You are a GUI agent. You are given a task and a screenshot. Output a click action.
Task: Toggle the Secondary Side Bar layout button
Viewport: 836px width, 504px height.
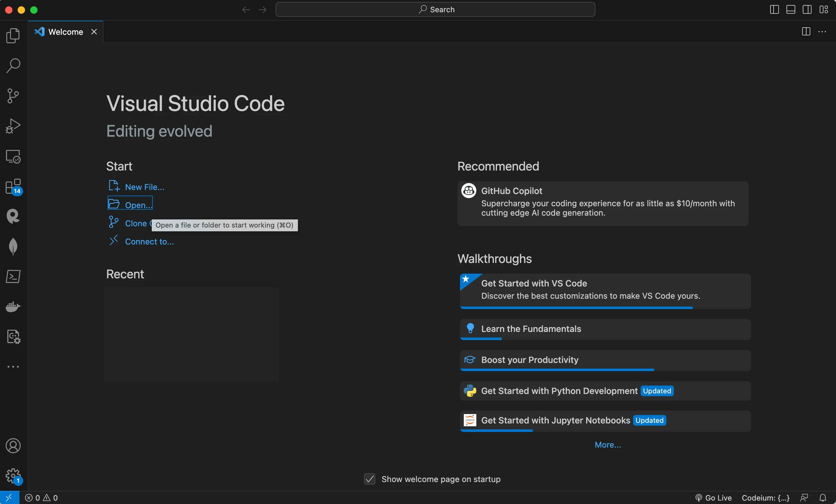pyautogui.click(x=807, y=9)
